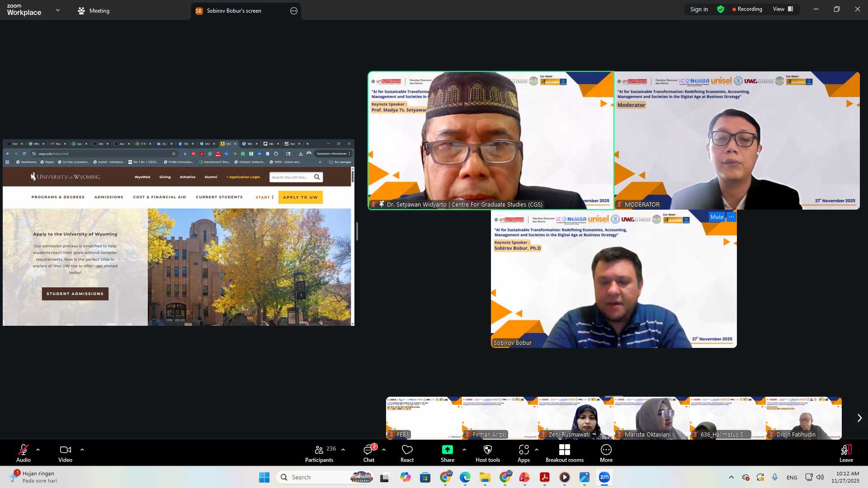The image size is (868, 488).
Task: Click the green Share screen icon
Action: pos(447,450)
